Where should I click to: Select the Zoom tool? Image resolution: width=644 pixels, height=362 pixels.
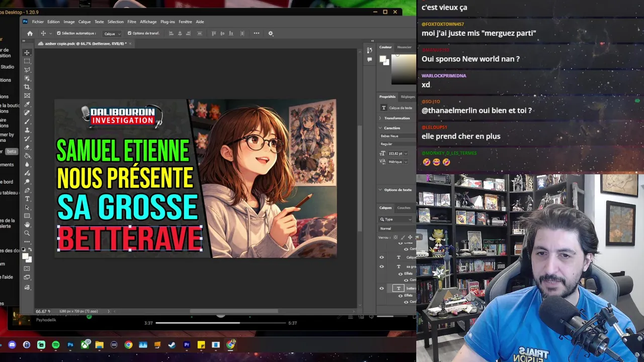click(x=27, y=233)
